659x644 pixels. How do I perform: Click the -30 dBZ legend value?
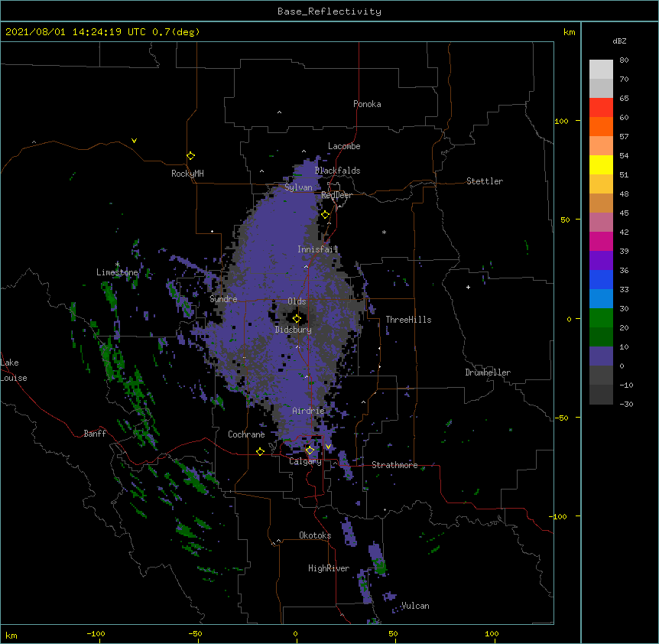coord(626,405)
